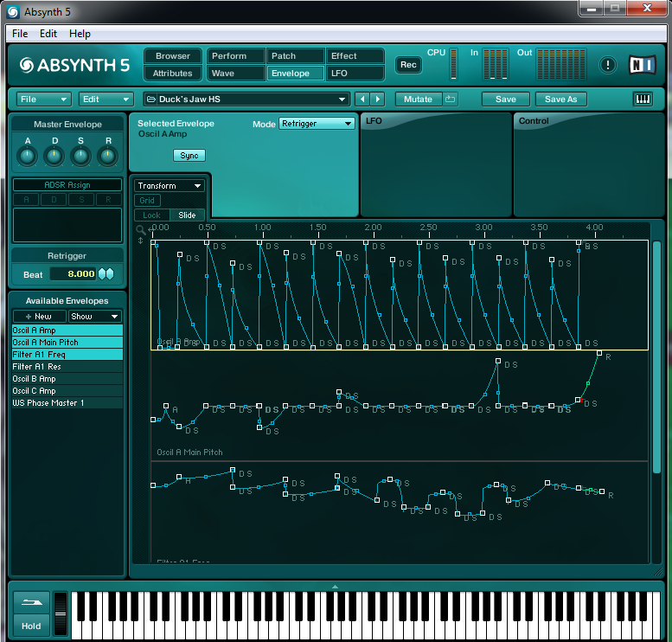Switch to the Patch tab

[x=295, y=56]
